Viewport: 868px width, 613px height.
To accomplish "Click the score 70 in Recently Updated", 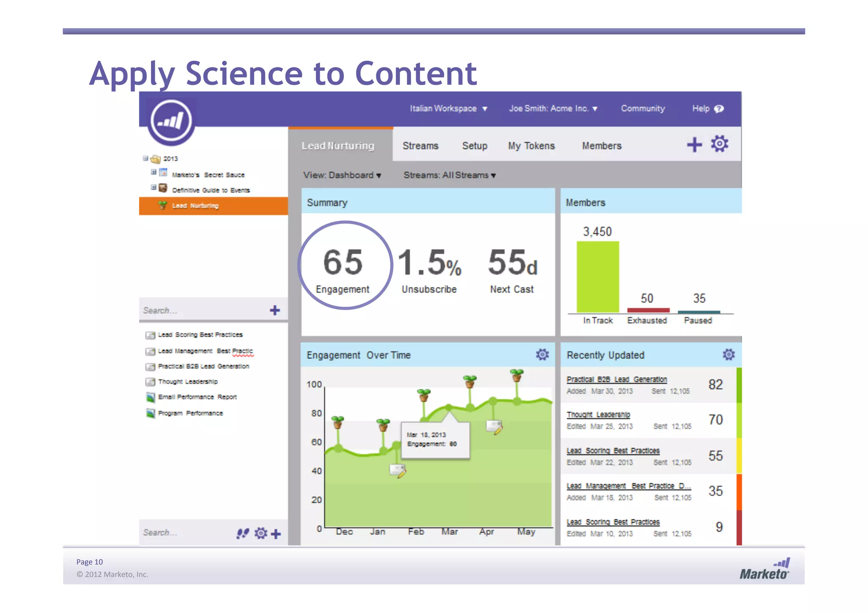I will click(715, 420).
